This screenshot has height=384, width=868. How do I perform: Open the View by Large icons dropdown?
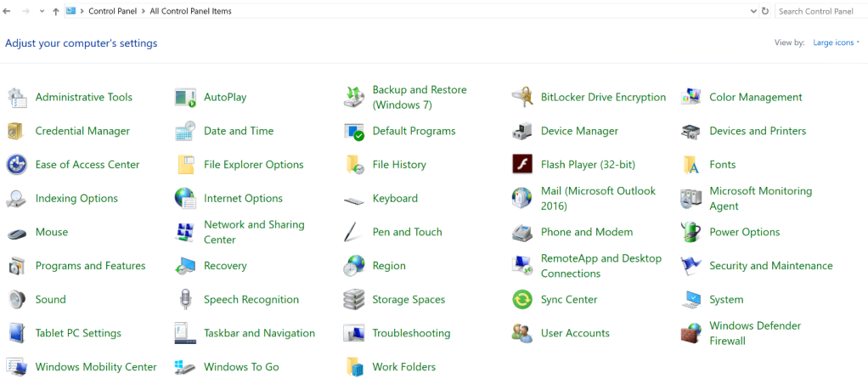pyautogui.click(x=836, y=42)
